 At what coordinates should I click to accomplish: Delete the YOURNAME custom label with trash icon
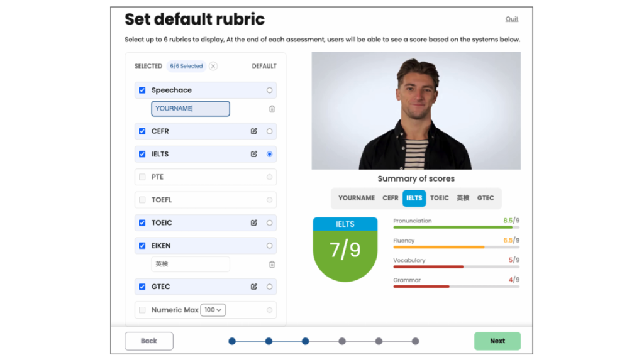[272, 109]
